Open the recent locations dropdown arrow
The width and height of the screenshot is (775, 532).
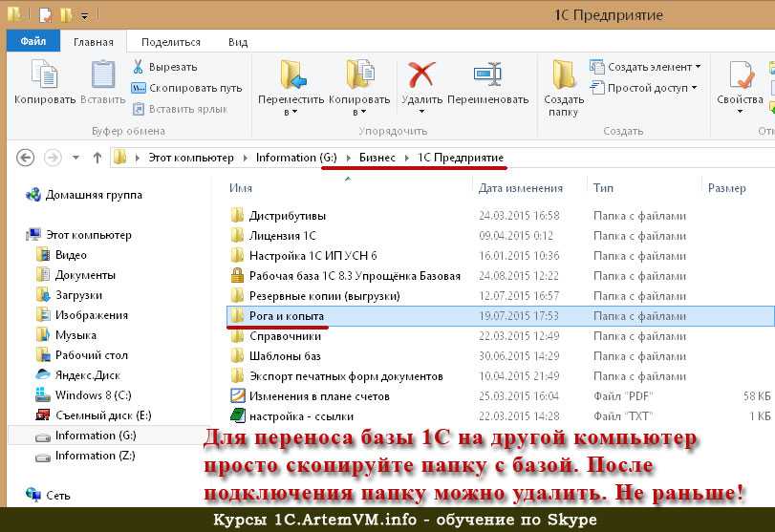[x=75, y=158]
